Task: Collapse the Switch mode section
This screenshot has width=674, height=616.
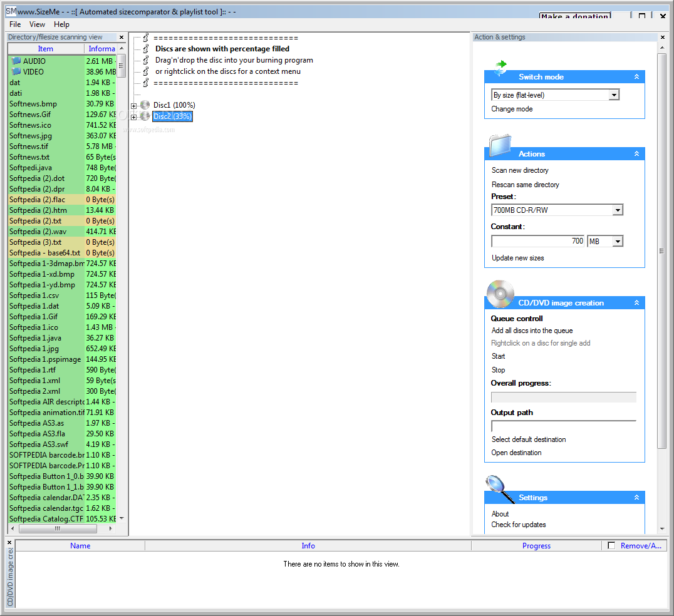Action: (x=636, y=77)
